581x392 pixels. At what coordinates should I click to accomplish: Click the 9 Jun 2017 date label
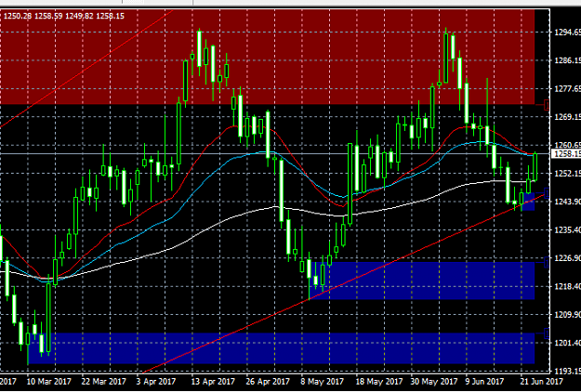[484, 381]
